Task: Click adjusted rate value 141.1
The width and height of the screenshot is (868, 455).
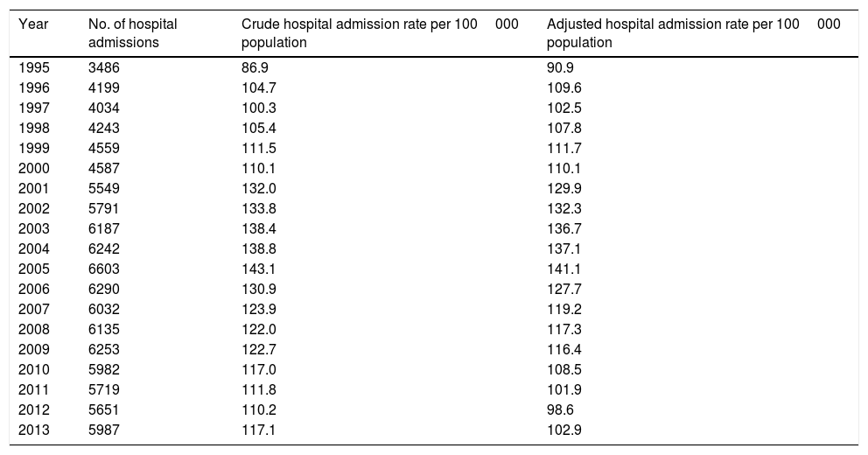Action: [563, 269]
